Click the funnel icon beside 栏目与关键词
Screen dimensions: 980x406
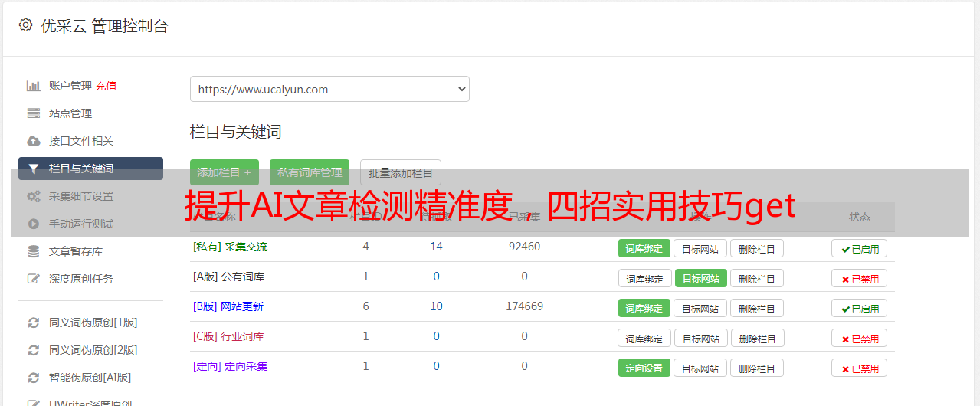tap(33, 169)
